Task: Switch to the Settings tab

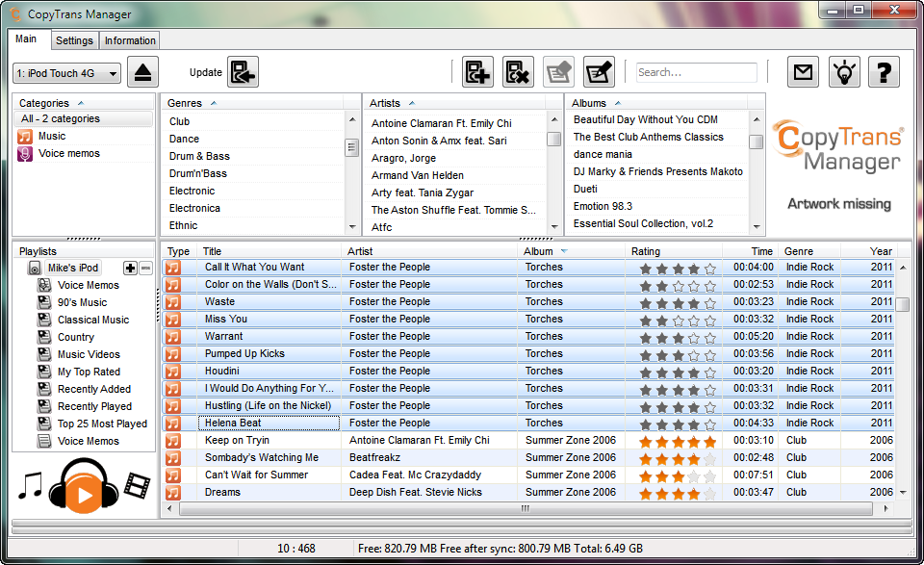Action: (x=74, y=40)
